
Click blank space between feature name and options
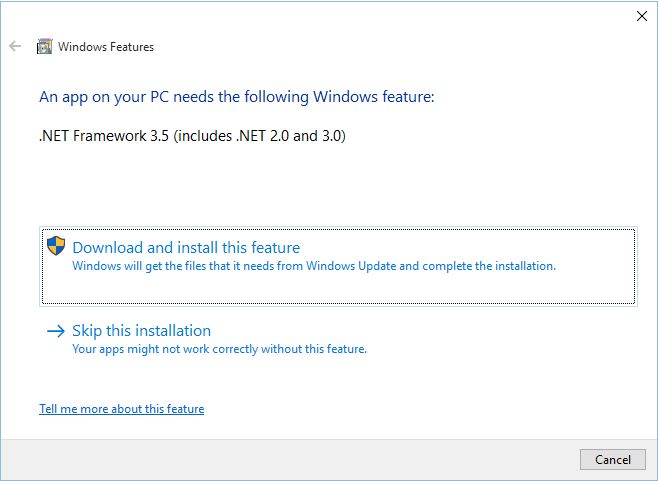pyautogui.click(x=336, y=185)
